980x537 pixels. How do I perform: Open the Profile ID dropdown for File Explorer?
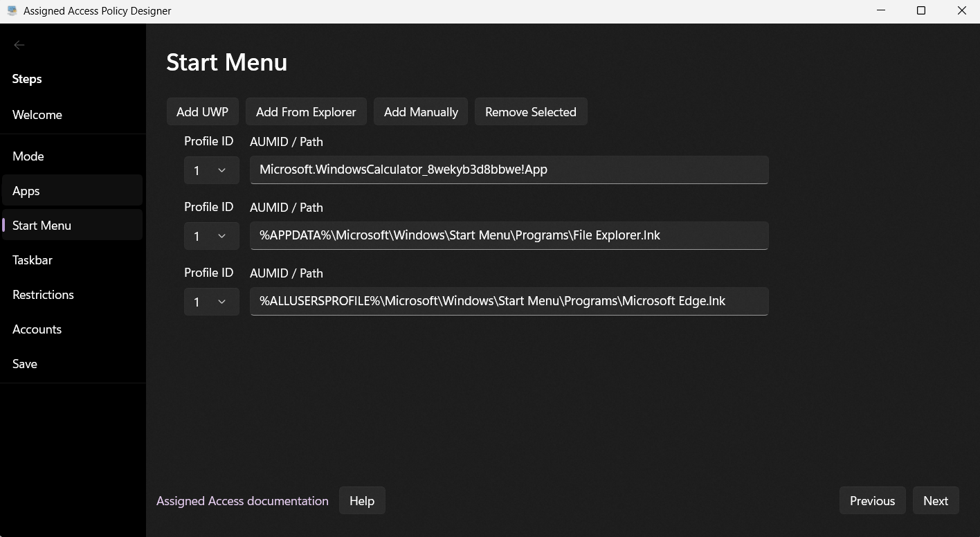(x=211, y=235)
